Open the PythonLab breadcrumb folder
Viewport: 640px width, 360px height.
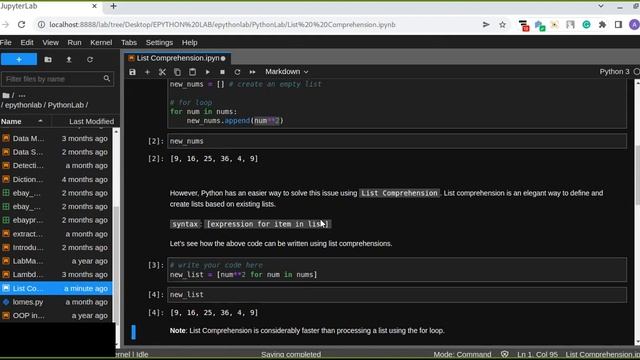66,105
